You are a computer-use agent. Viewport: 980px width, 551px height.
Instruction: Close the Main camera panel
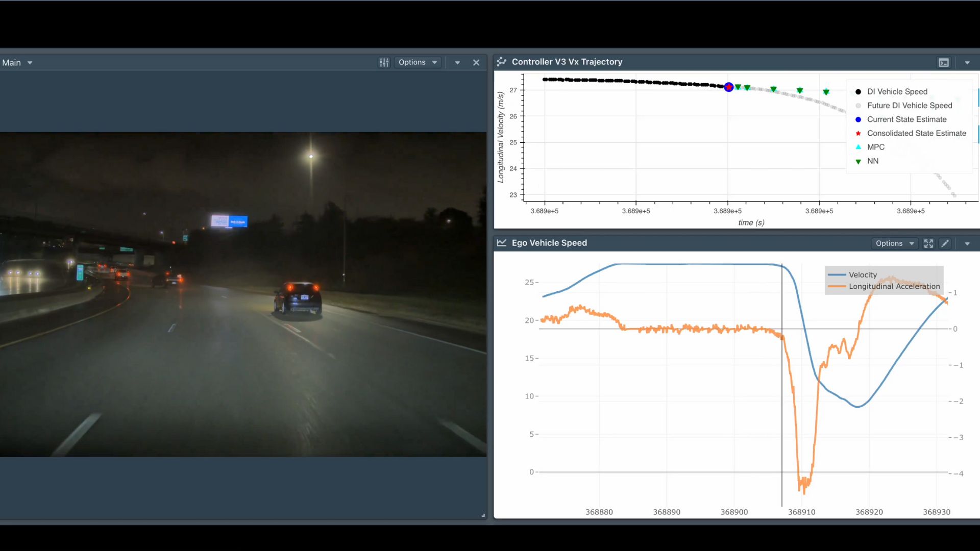(476, 62)
